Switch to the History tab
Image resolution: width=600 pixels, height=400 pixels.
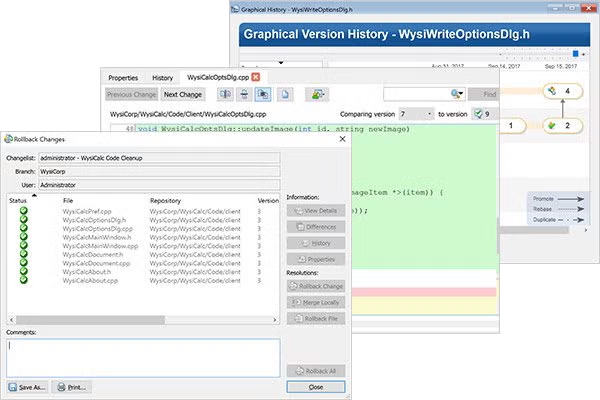click(x=162, y=77)
